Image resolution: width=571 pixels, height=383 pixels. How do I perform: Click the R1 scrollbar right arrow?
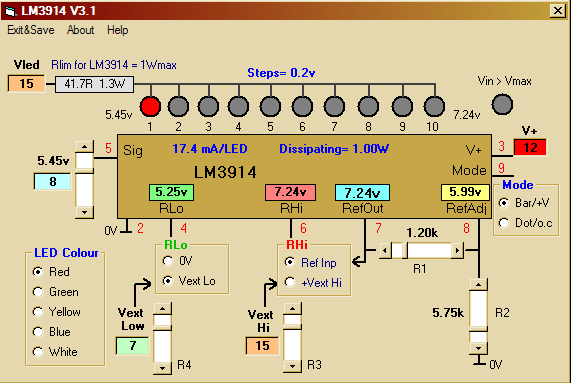click(x=457, y=250)
